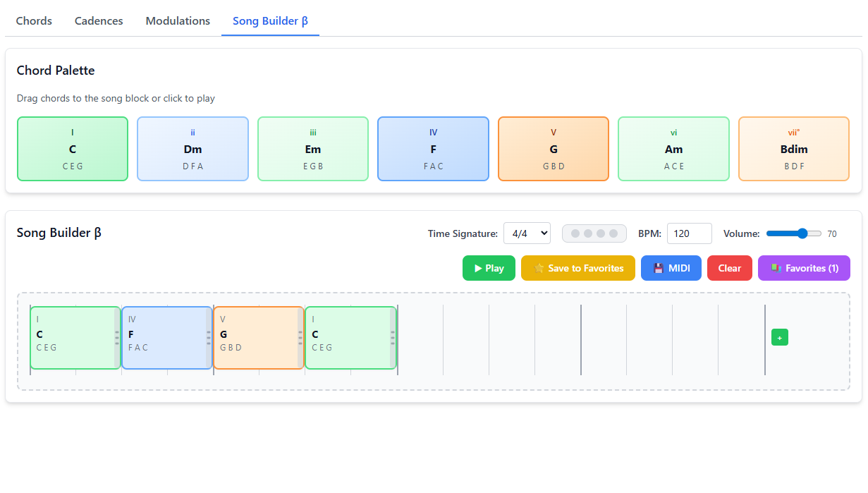Viewport: 868px width, 493px height.
Task: Click the C major chord tile in palette
Action: [x=73, y=149]
